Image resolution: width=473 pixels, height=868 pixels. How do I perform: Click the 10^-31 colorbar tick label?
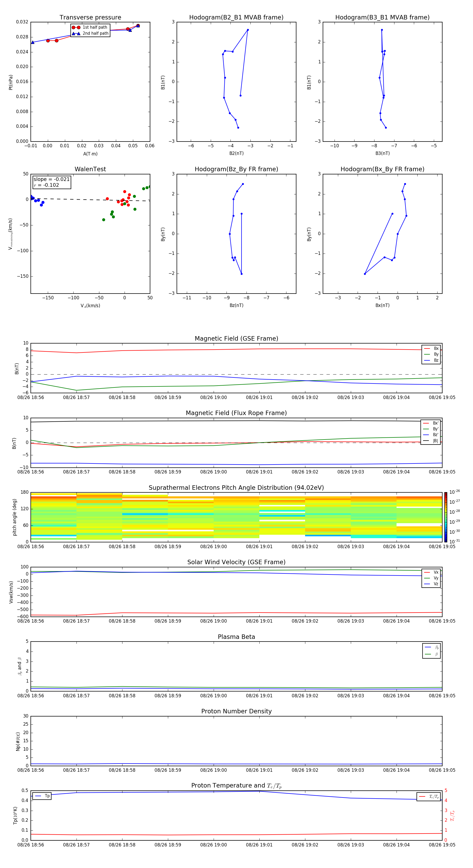point(455,542)
